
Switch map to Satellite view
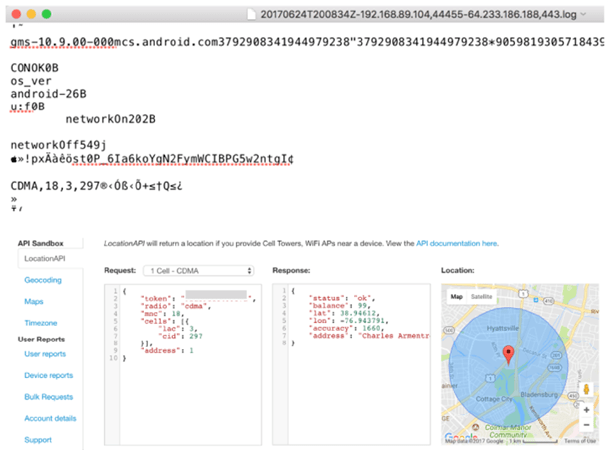481,297
